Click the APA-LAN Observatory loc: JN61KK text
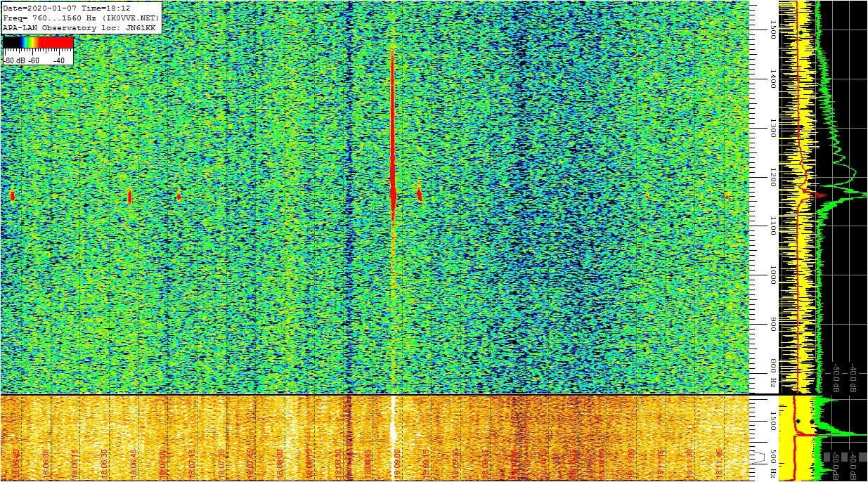Screen dimensions: 868x482 tap(79, 27)
